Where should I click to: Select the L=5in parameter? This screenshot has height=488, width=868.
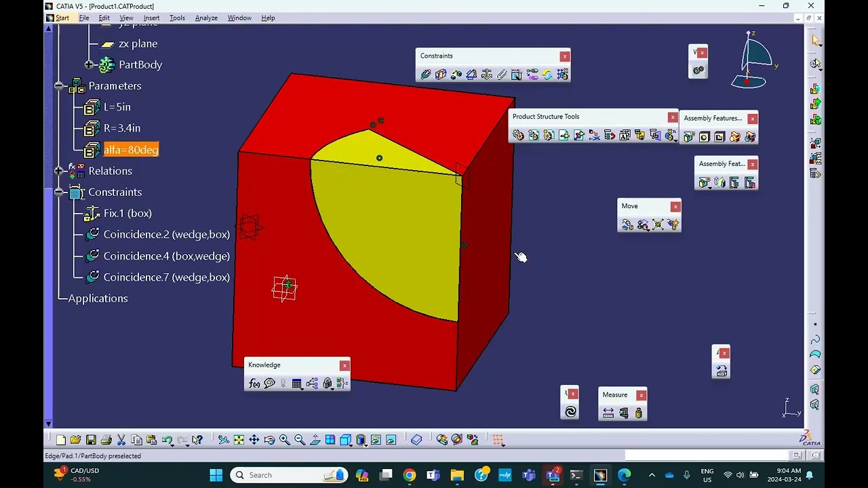(117, 107)
